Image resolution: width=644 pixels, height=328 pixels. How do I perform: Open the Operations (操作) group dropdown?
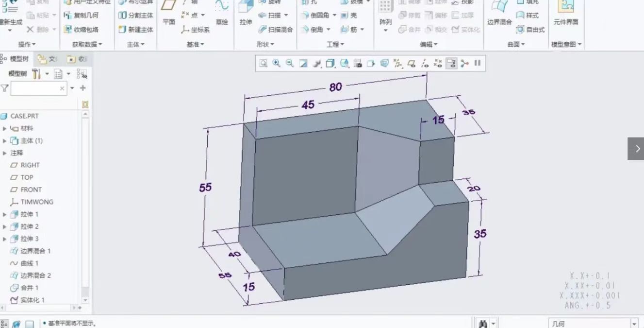point(27,44)
